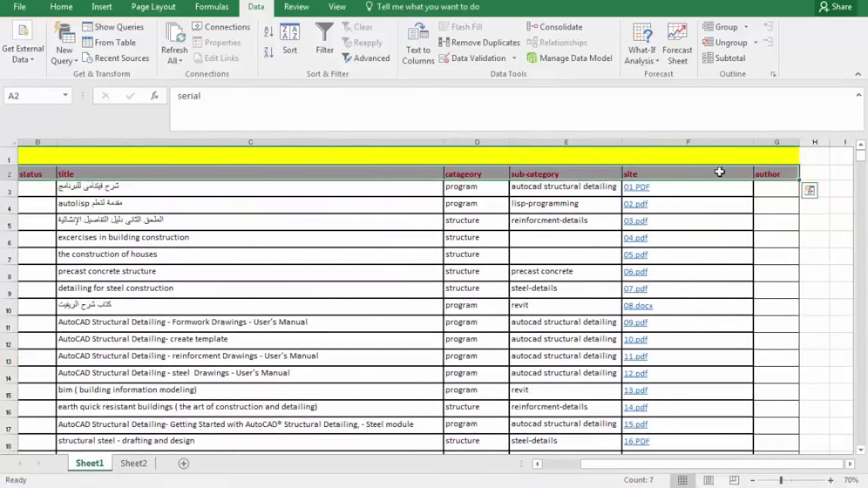This screenshot has height=488, width=868.
Task: Adjust the zoom slider
Action: (781, 481)
